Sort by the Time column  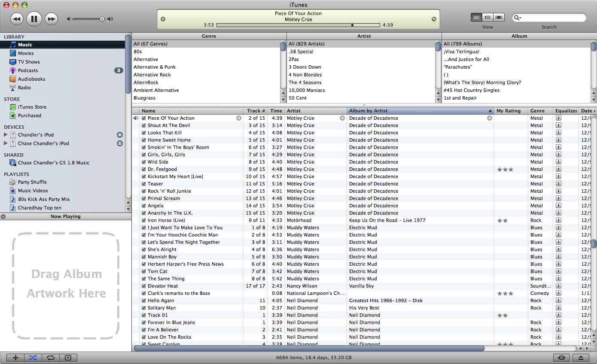click(x=276, y=111)
